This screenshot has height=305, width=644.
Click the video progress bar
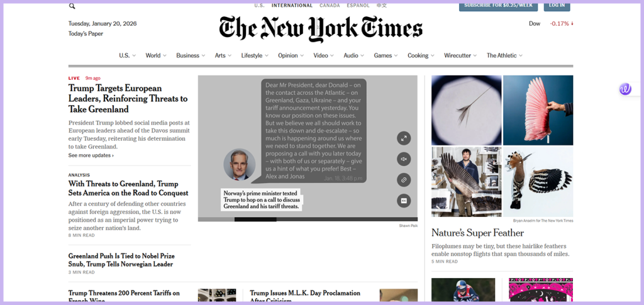308,219
